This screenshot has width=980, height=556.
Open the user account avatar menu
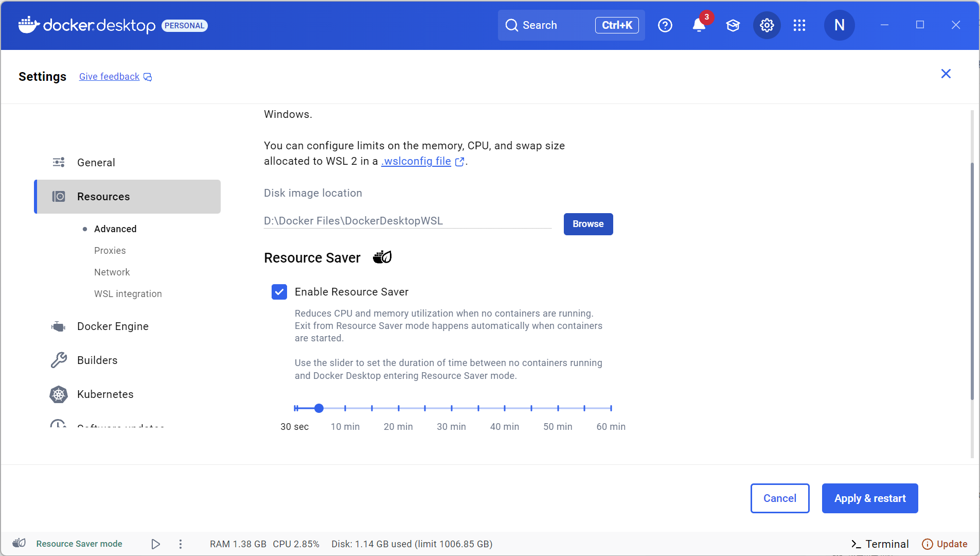point(839,25)
